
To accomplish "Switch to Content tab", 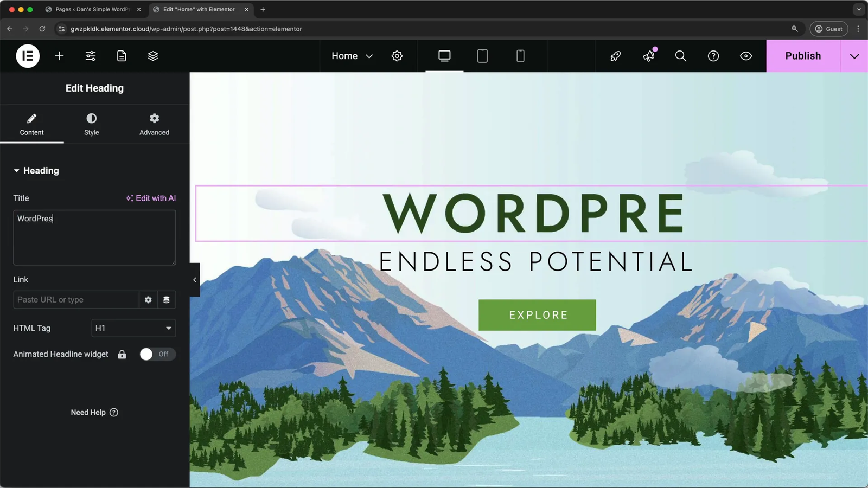I will click(32, 125).
